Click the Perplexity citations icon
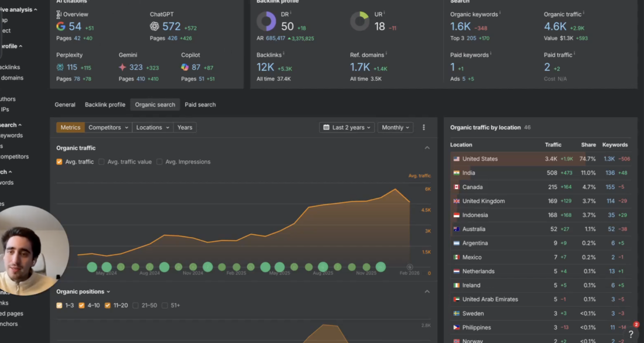 [x=60, y=67]
